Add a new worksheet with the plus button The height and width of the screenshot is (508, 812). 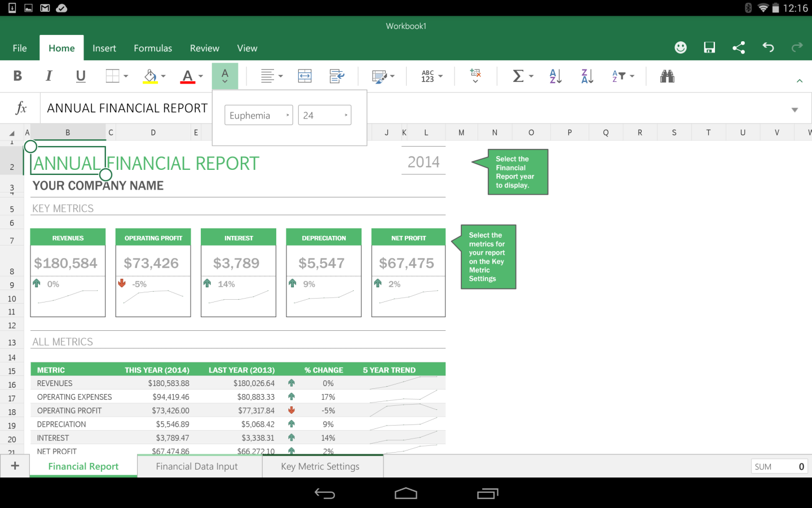(x=15, y=466)
